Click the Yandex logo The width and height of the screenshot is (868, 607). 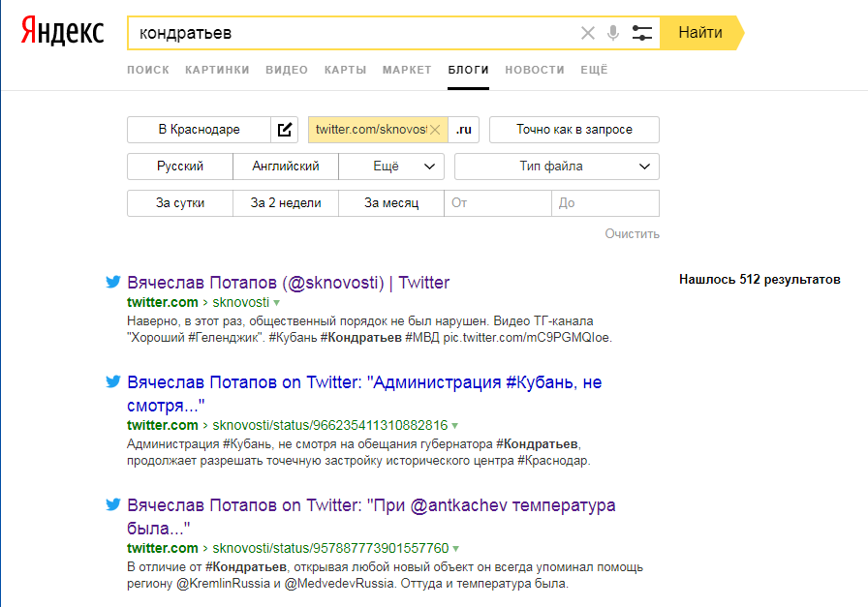(x=63, y=32)
